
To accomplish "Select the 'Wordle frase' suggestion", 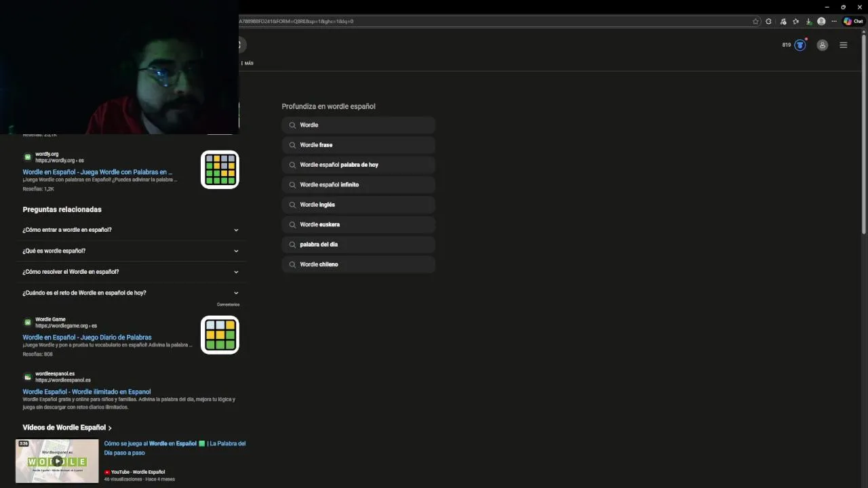I will pos(358,145).
